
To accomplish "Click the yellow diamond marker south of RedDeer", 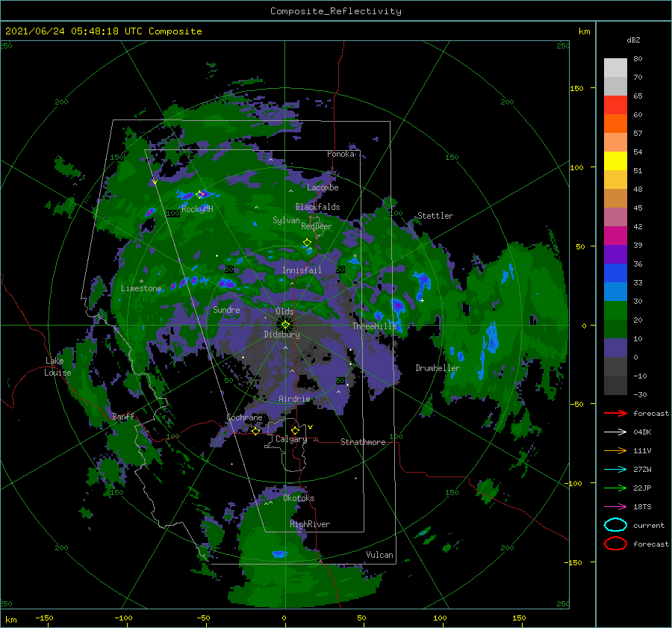I will coord(307,243).
